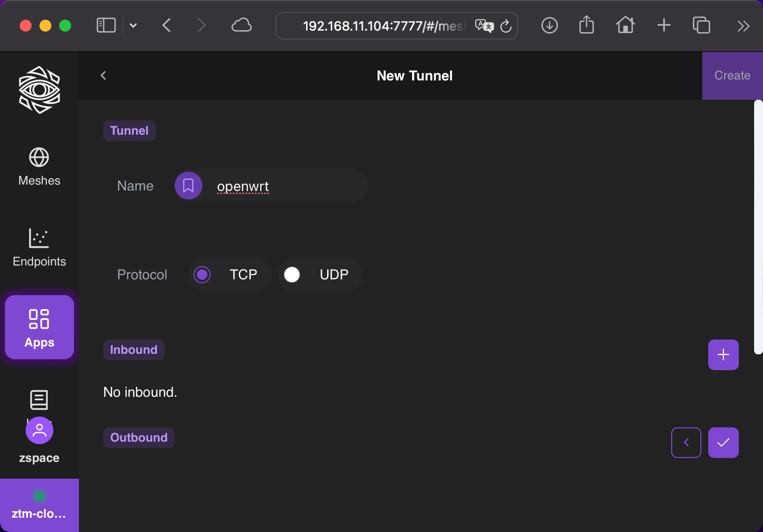Go back using New Tunnel header chevron
The height and width of the screenshot is (532, 763).
tap(104, 76)
